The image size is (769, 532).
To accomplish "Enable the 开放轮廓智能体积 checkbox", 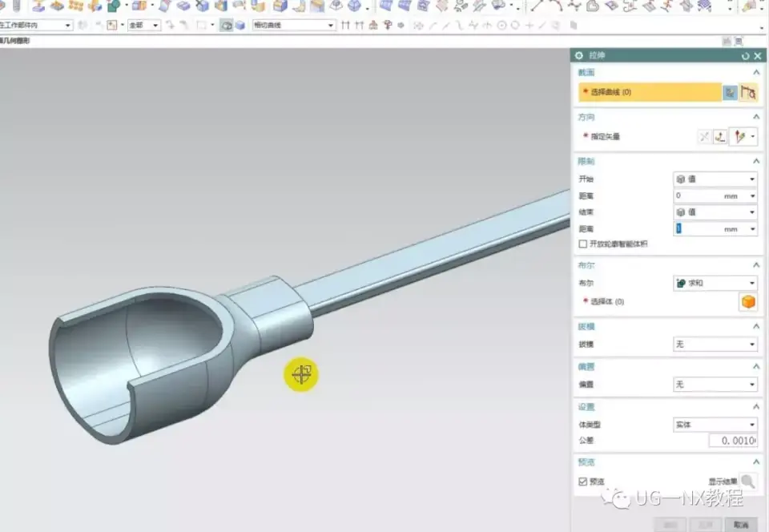I will (582, 244).
